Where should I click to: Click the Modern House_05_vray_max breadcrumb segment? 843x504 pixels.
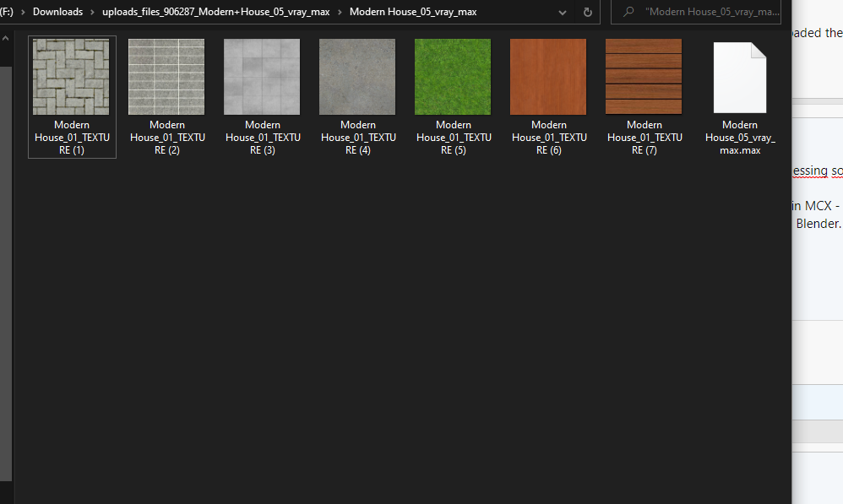coord(413,12)
